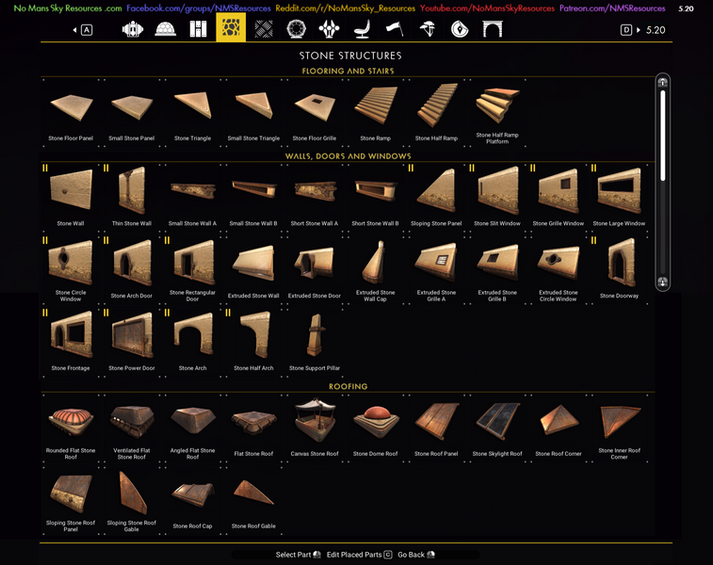This screenshot has height=565, width=713.
Task: Open the robot-head category tab
Action: click(x=133, y=29)
